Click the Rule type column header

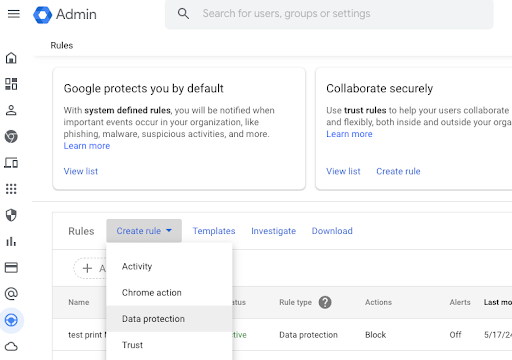pos(295,302)
